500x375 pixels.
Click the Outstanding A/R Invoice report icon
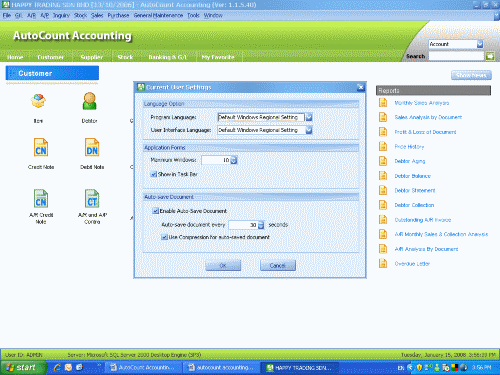(x=383, y=220)
